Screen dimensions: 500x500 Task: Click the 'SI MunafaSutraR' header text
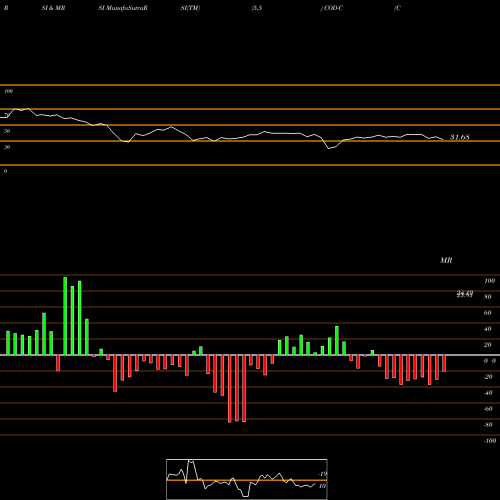[123, 8]
